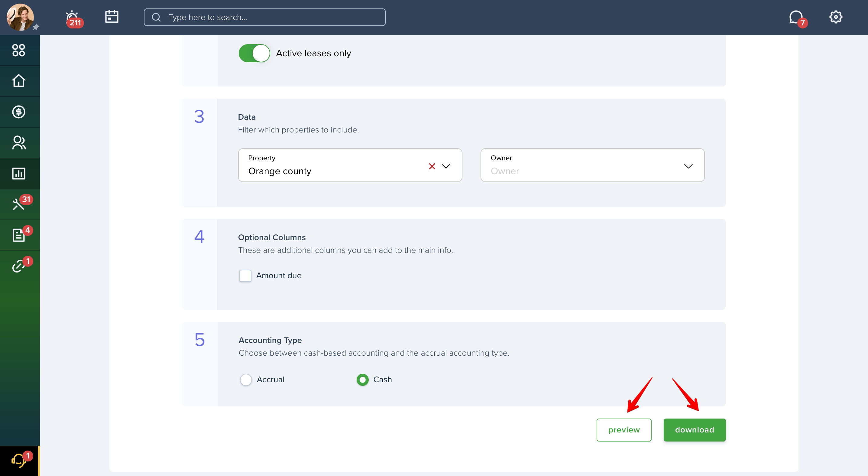The image size is (868, 476).
Task: Open reports chart icon in sidebar
Action: coord(19,174)
